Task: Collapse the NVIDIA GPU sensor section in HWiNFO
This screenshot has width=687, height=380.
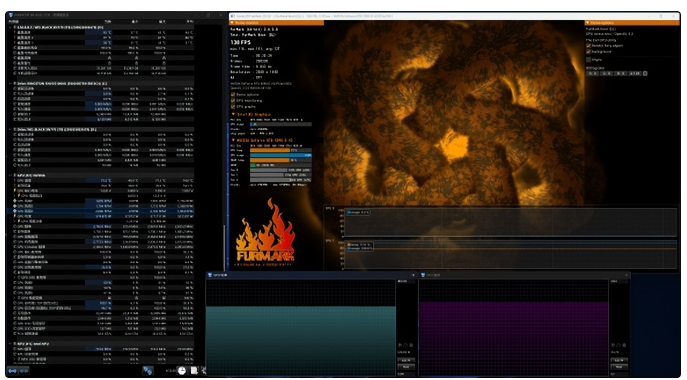Action: 11,175
